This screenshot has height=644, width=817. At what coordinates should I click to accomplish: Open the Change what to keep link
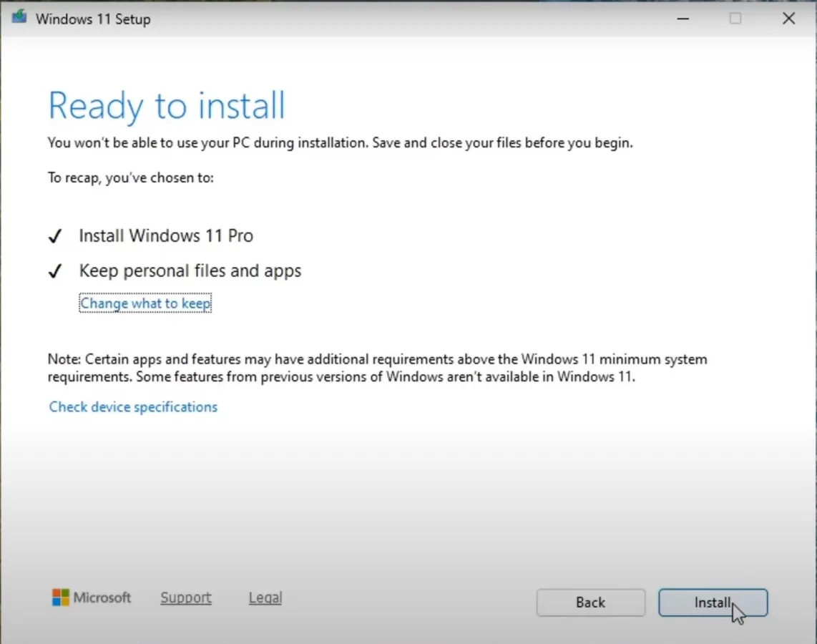tap(145, 303)
